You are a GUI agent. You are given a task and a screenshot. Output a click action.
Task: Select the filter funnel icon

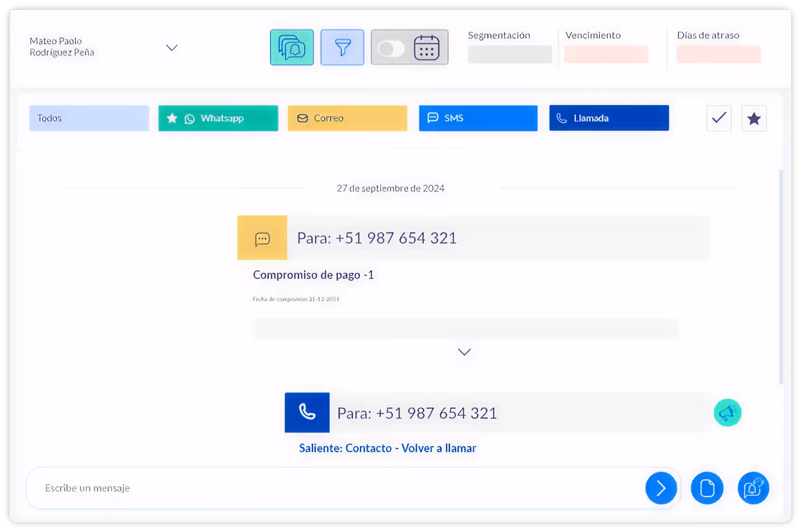point(342,47)
